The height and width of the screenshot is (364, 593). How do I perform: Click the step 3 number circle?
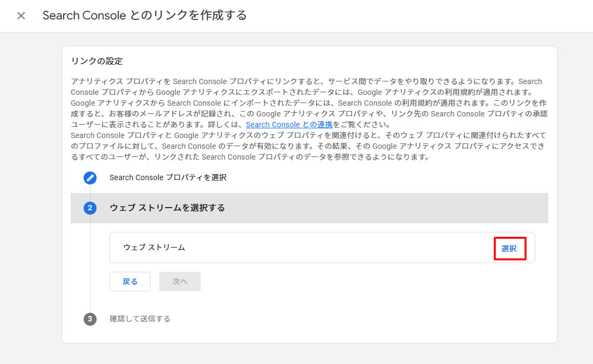(x=90, y=319)
